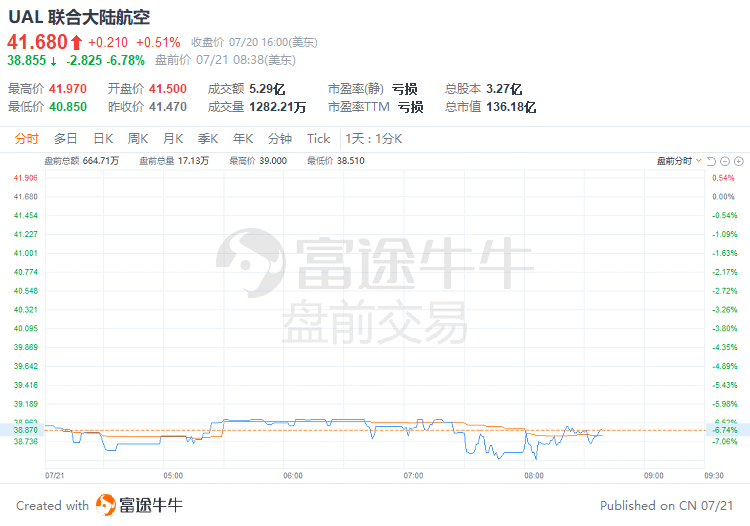
Task: Click the pre-market high 39.000
Action: [x=273, y=161]
